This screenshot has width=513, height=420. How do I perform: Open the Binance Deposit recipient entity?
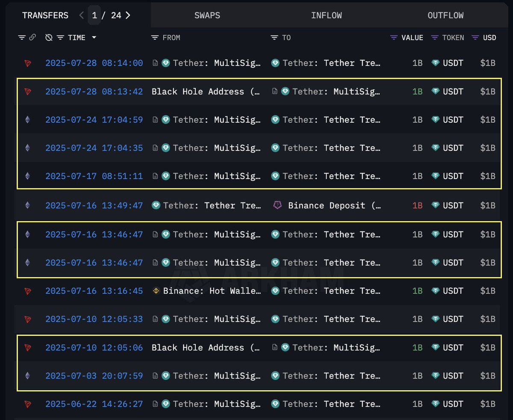click(x=334, y=206)
